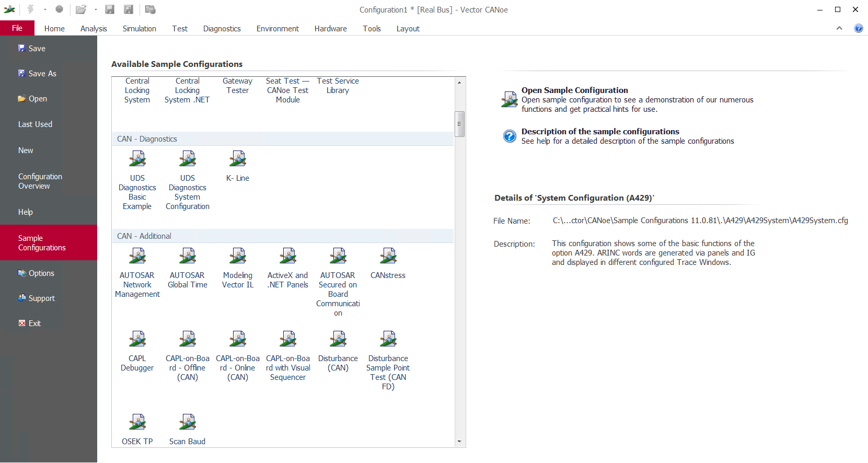Viewport: 868px width, 463px height.
Task: Click the open-folder icon in the quick access toolbar
Action: [80, 9]
